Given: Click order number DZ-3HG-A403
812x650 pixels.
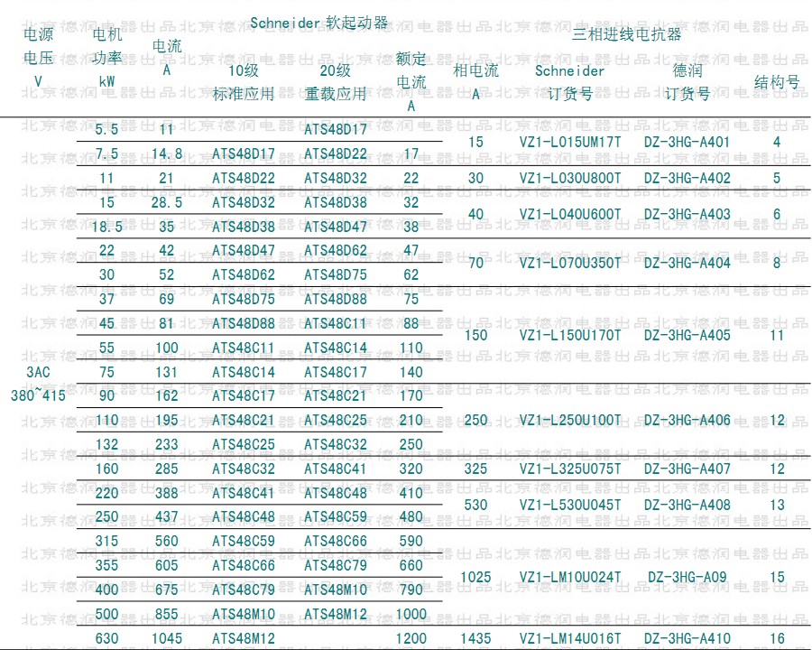Looking at the screenshot, I should click(687, 215).
